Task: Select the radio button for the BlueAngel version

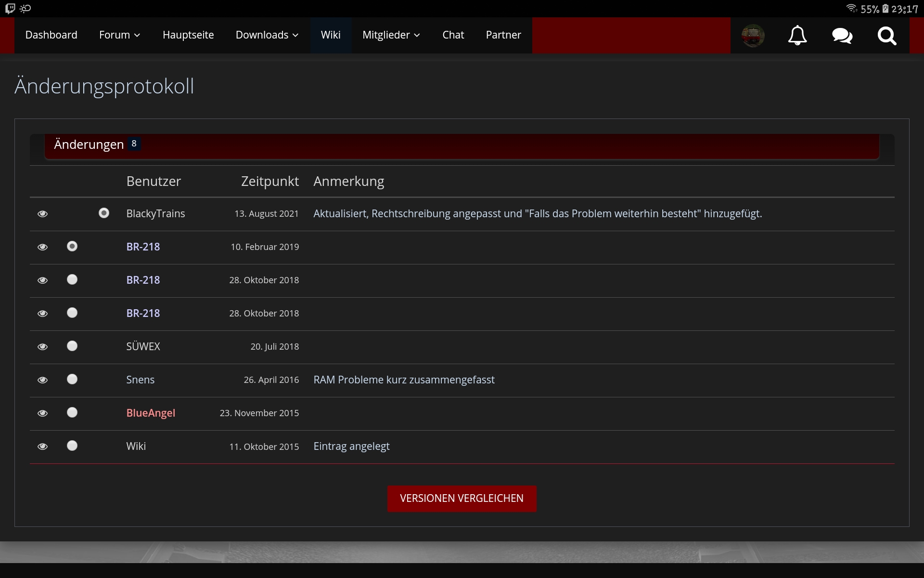Action: coord(72,412)
